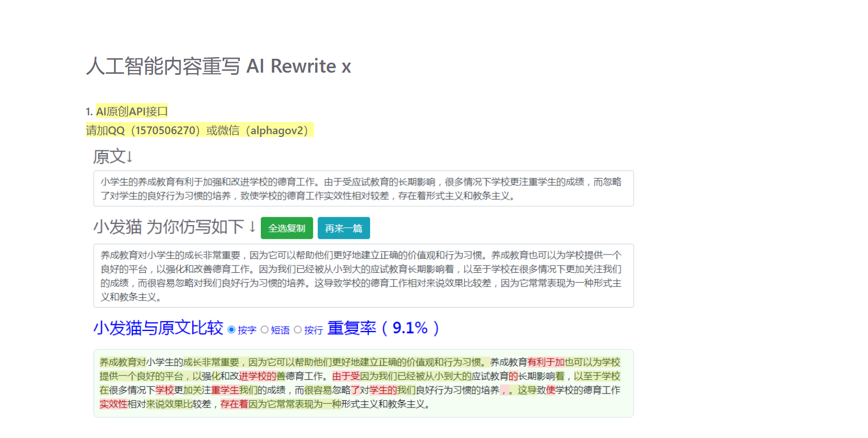Click the 原文↓ section heading
Image resolution: width=868 pixels, height=438 pixels.
(x=113, y=156)
